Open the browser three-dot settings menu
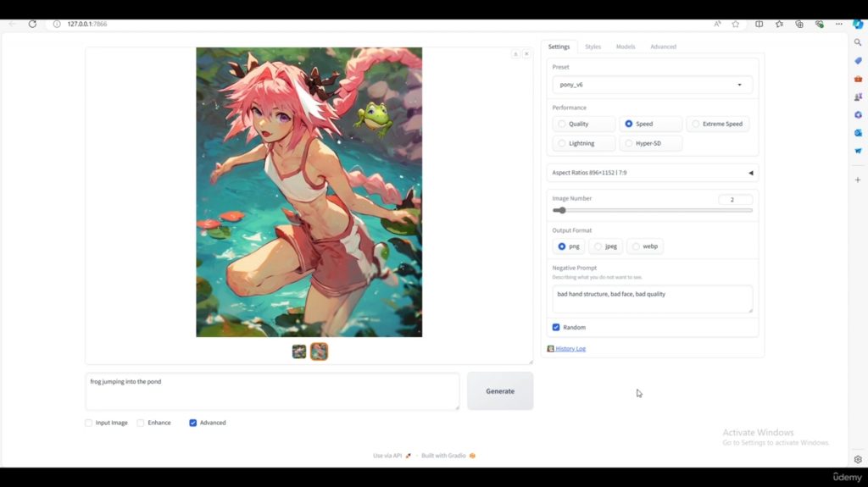This screenshot has width=868, height=487. tap(839, 24)
